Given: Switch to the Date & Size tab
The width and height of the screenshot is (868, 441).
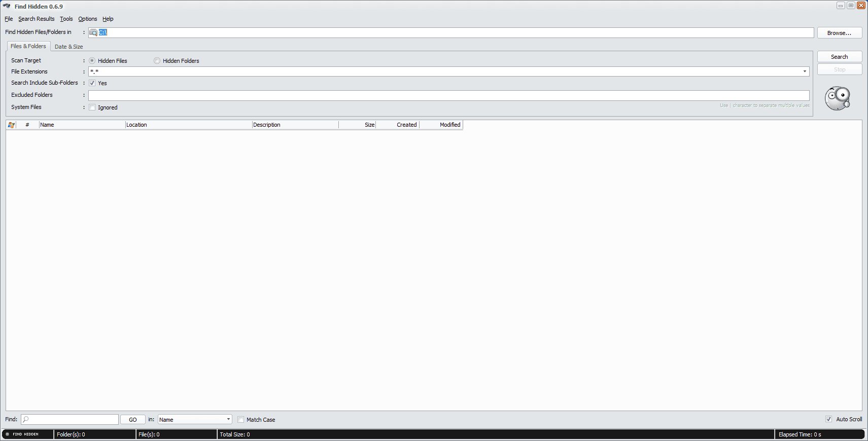Looking at the screenshot, I should (x=68, y=47).
